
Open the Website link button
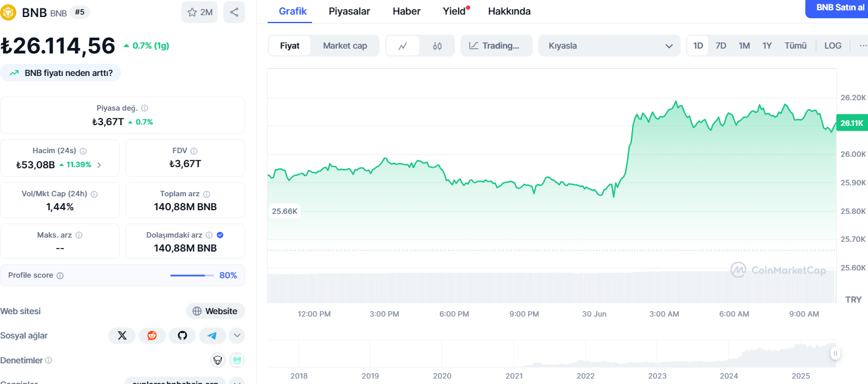click(x=215, y=311)
